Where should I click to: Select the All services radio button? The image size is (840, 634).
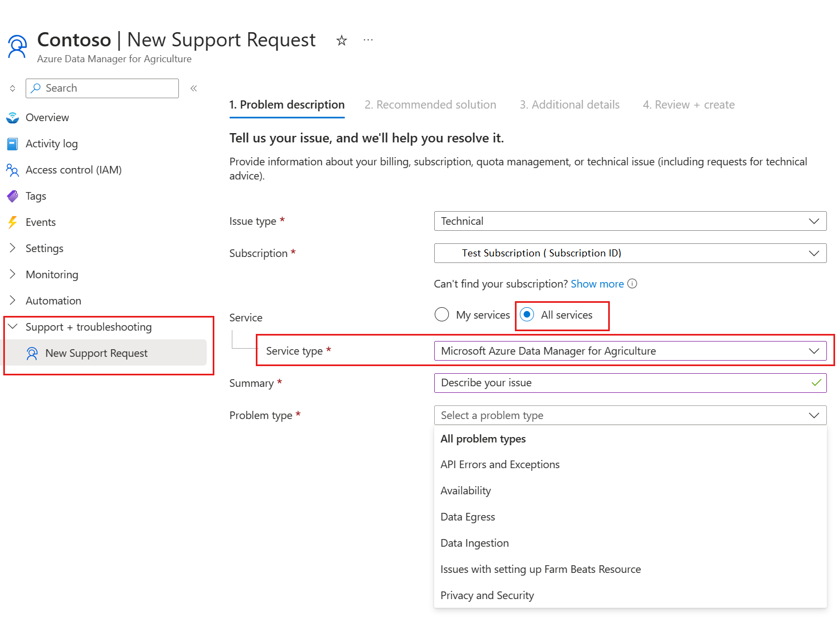(x=527, y=315)
